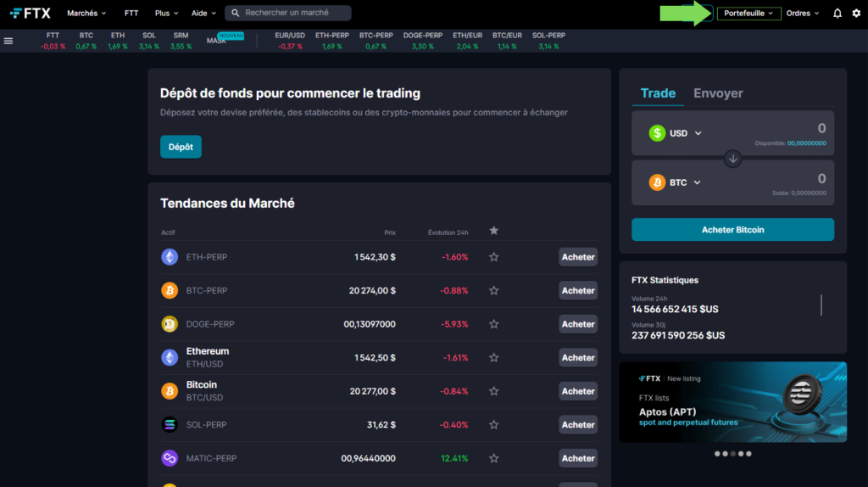Open the FTT menu item
The height and width of the screenshot is (487, 868).
[131, 14]
